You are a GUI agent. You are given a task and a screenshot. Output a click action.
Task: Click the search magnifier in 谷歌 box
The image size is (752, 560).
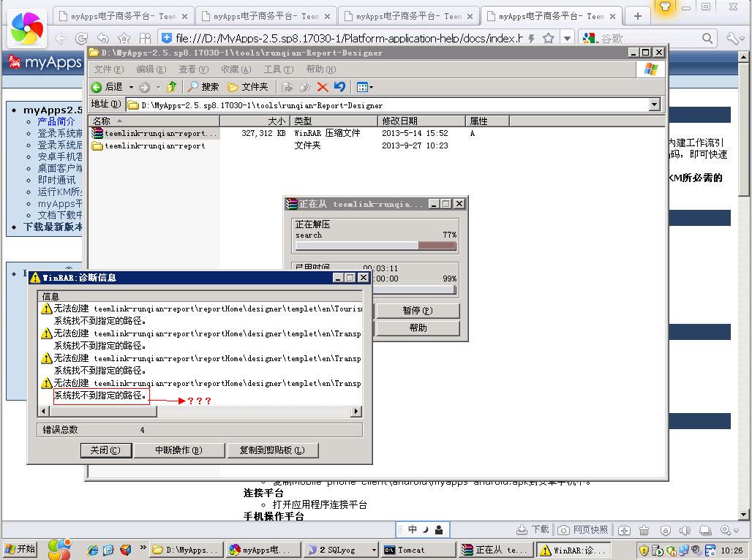(x=707, y=38)
